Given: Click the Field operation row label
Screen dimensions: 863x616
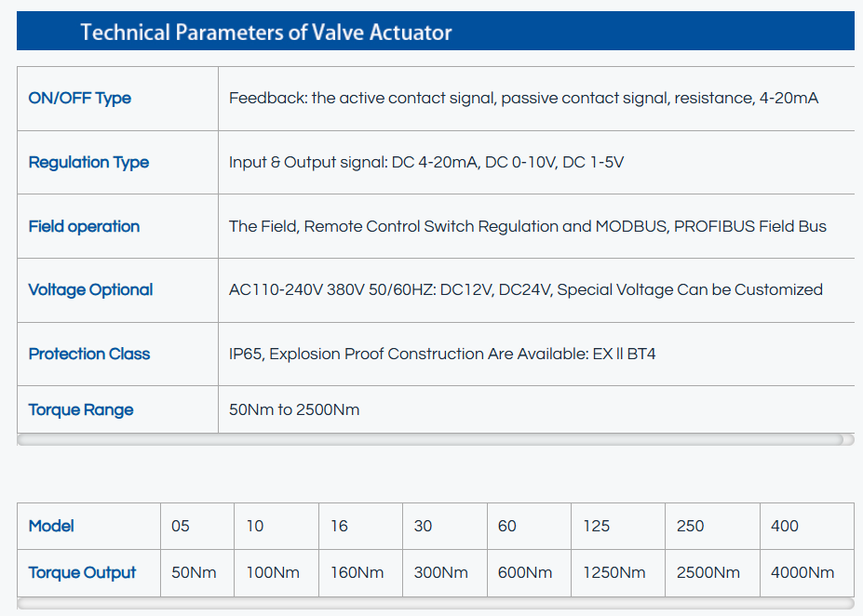Looking at the screenshot, I should pyautogui.click(x=84, y=226).
